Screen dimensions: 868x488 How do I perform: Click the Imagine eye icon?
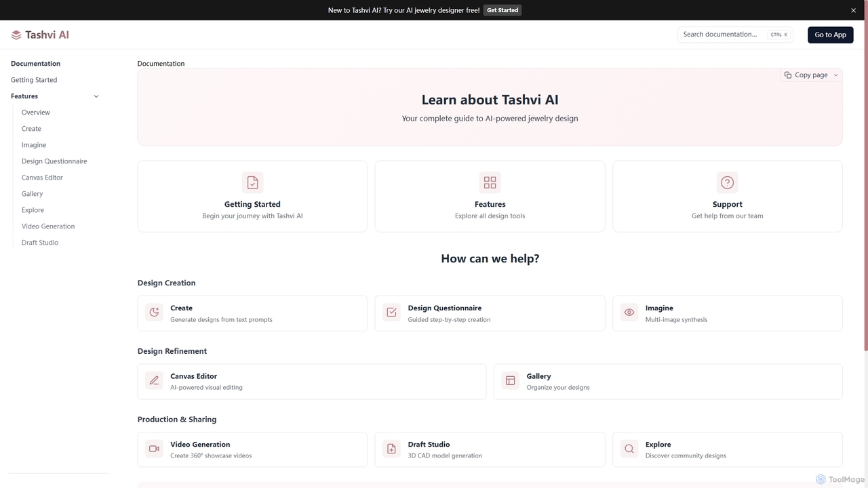[629, 312]
